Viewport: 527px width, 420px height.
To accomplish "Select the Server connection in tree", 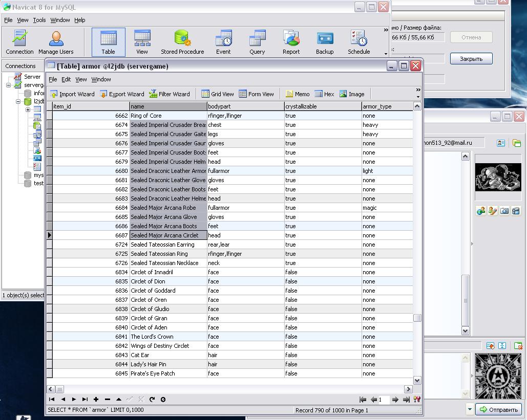I will (x=32, y=77).
